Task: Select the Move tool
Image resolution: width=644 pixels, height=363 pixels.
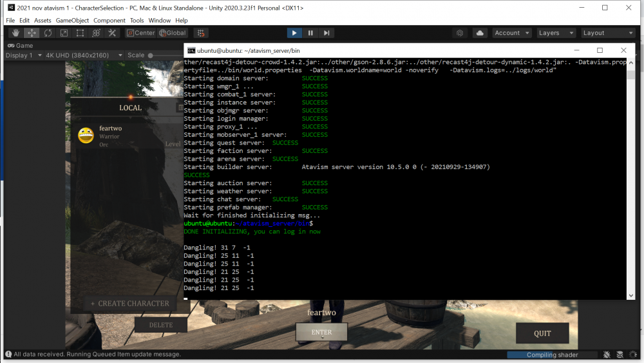Action: point(31,33)
